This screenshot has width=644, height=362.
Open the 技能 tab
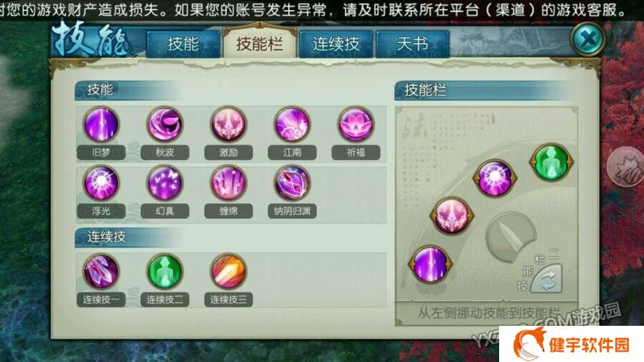coord(183,43)
